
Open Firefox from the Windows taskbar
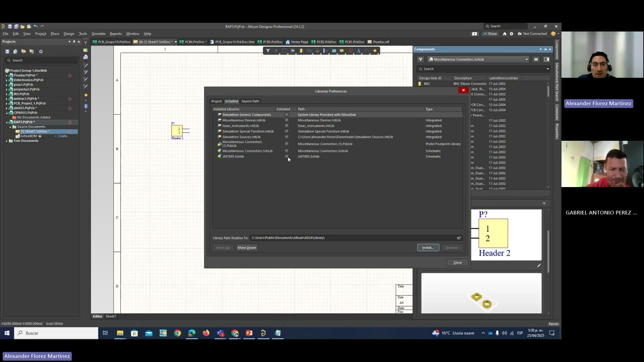[206, 333]
